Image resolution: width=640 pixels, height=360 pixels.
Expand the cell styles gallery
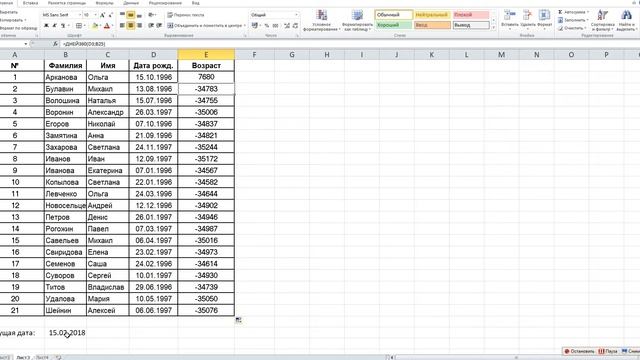coord(493,28)
